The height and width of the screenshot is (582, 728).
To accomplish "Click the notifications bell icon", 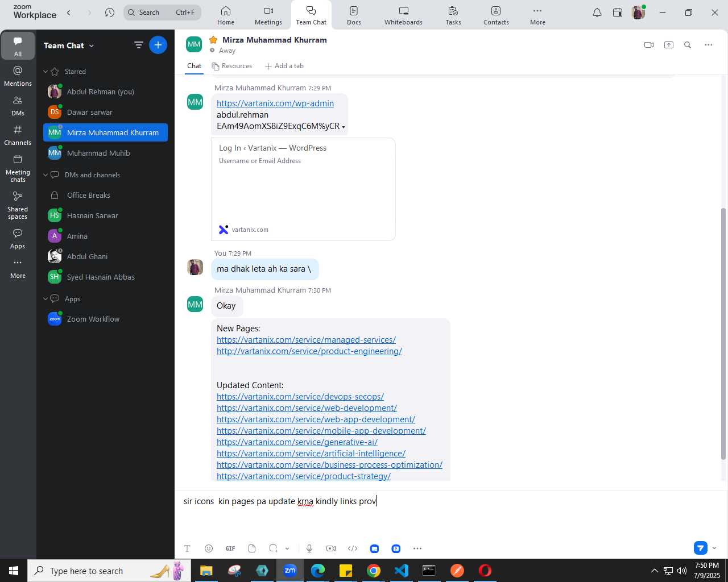I will pyautogui.click(x=597, y=13).
